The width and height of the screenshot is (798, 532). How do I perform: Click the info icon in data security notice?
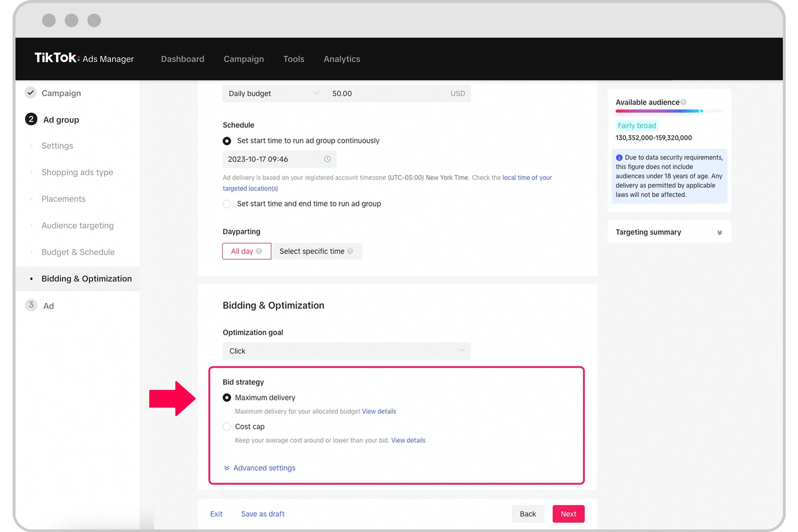click(x=619, y=158)
